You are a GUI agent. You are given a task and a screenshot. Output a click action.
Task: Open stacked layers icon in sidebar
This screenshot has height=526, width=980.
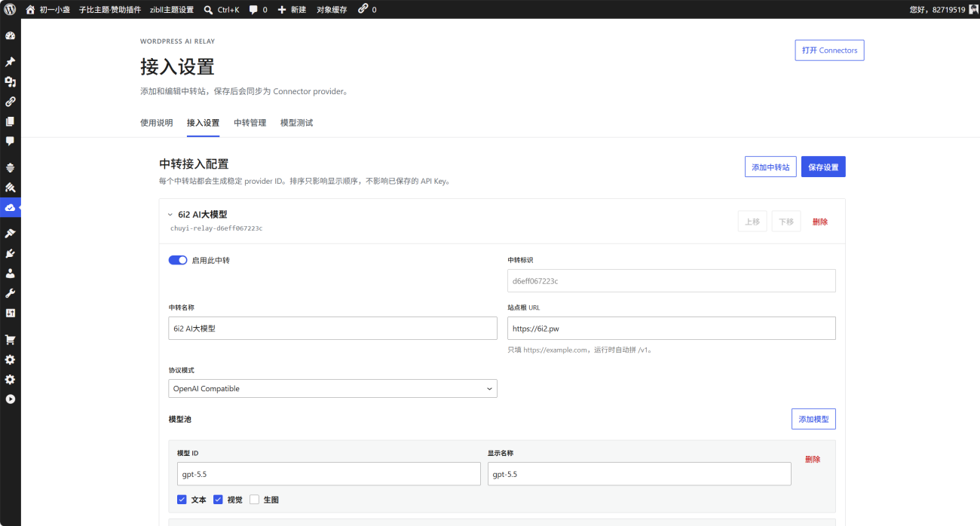point(11,167)
